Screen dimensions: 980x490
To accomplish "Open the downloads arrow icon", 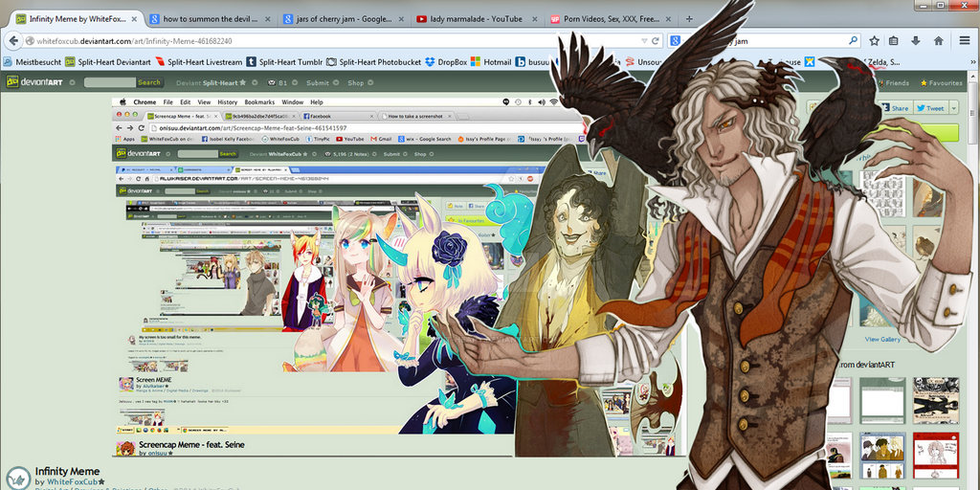I will [x=916, y=40].
